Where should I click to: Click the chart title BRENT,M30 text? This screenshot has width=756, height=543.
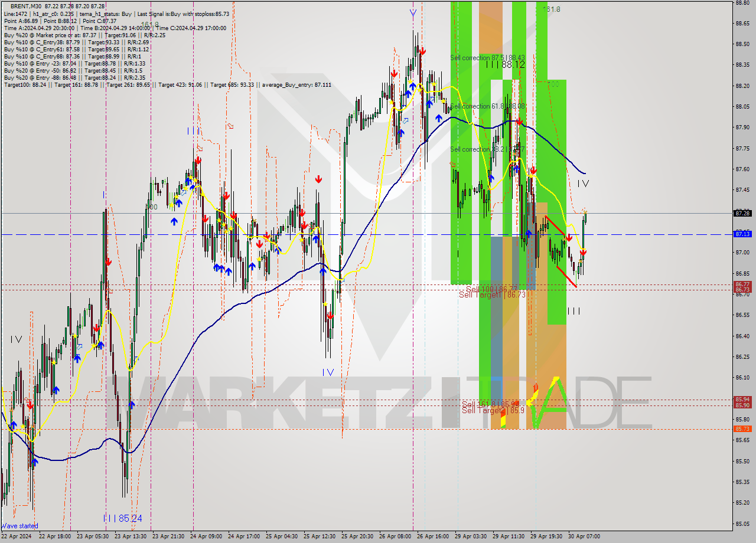[25, 6]
